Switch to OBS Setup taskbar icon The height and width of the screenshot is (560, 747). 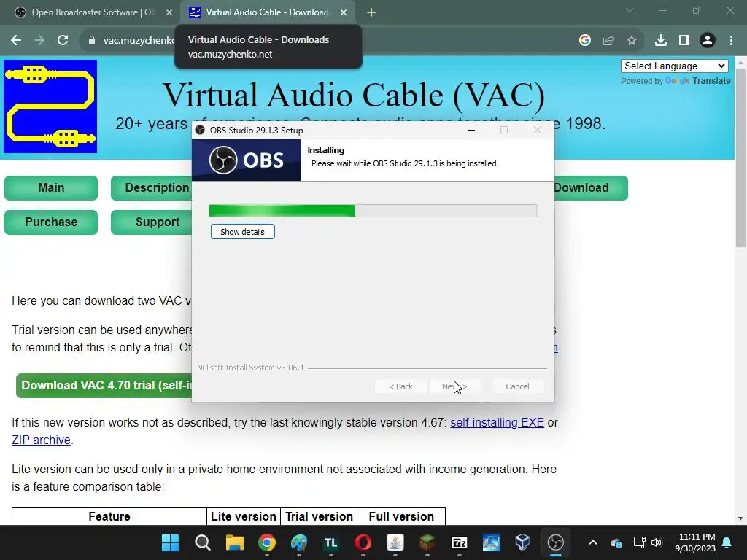[x=555, y=542]
